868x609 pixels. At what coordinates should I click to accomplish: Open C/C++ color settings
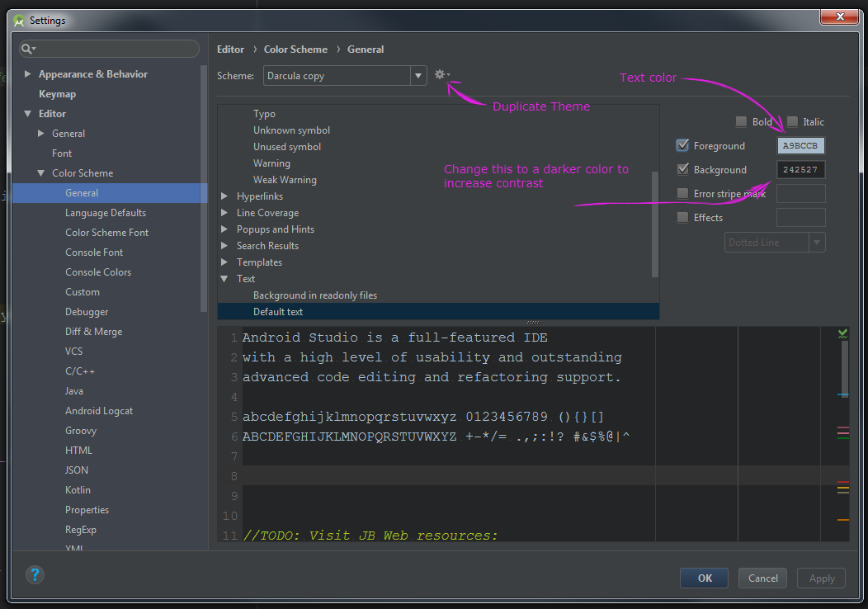80,371
